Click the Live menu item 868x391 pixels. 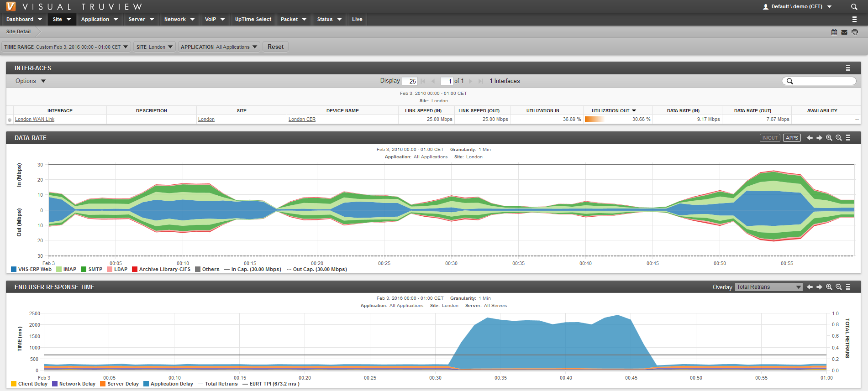(357, 19)
